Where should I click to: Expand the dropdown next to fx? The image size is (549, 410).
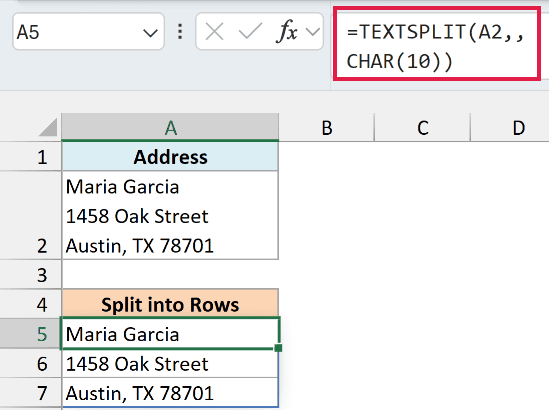pyautogui.click(x=313, y=32)
